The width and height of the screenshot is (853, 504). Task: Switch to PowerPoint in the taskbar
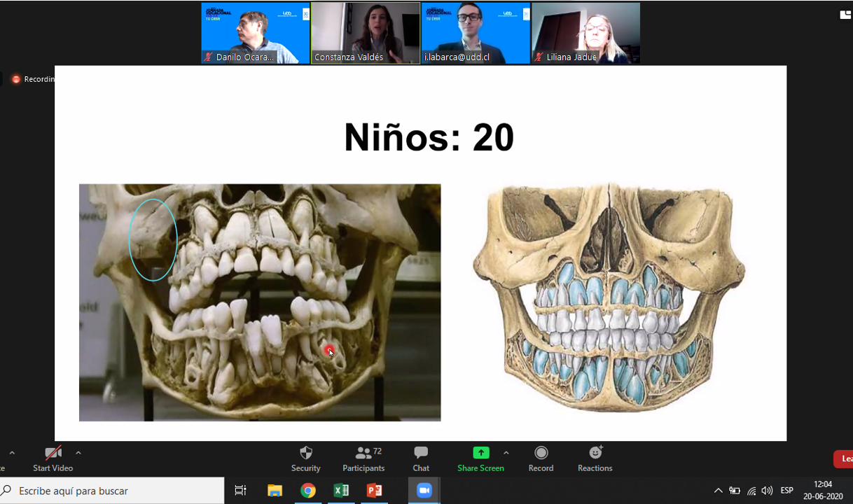click(x=375, y=491)
